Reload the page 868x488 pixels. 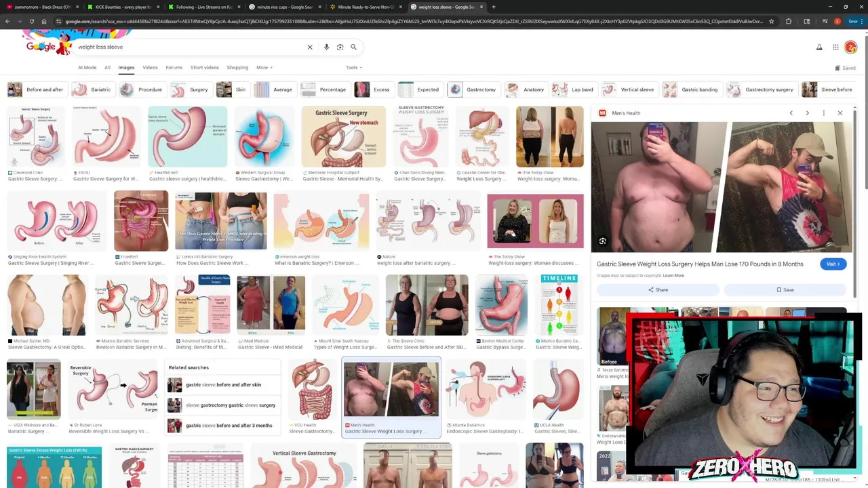(x=32, y=21)
